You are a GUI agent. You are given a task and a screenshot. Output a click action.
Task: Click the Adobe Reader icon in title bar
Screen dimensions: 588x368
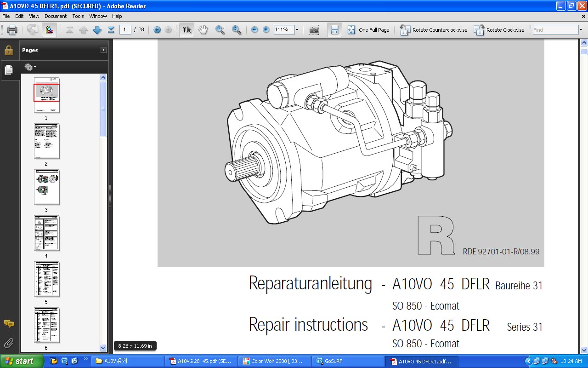5,6
